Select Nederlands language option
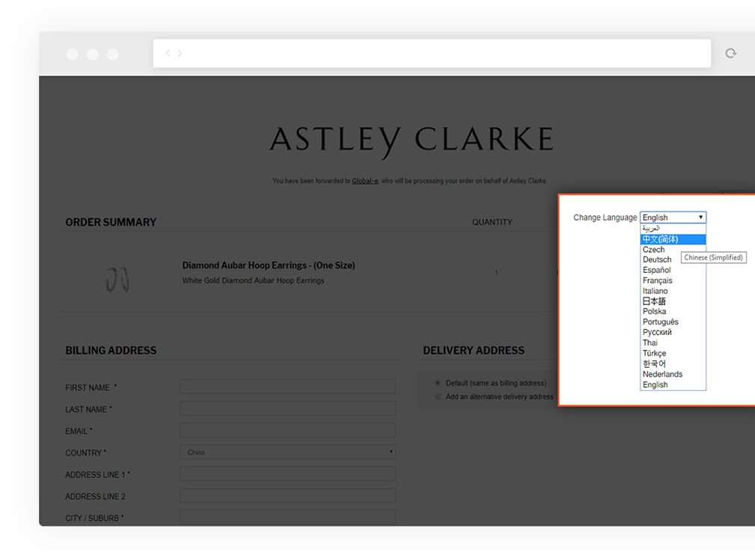This screenshot has width=755, height=560. [673, 375]
